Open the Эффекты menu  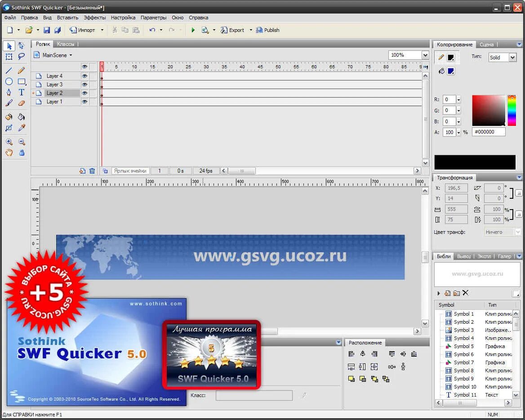point(95,18)
